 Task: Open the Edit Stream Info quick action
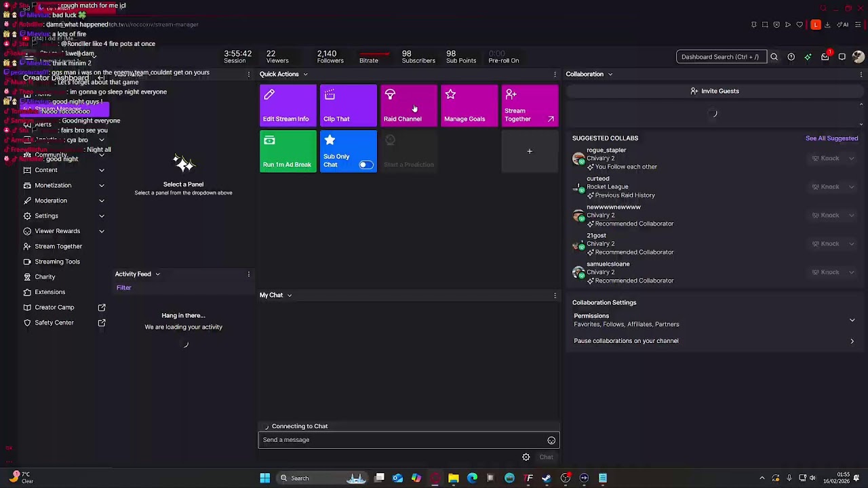click(288, 105)
